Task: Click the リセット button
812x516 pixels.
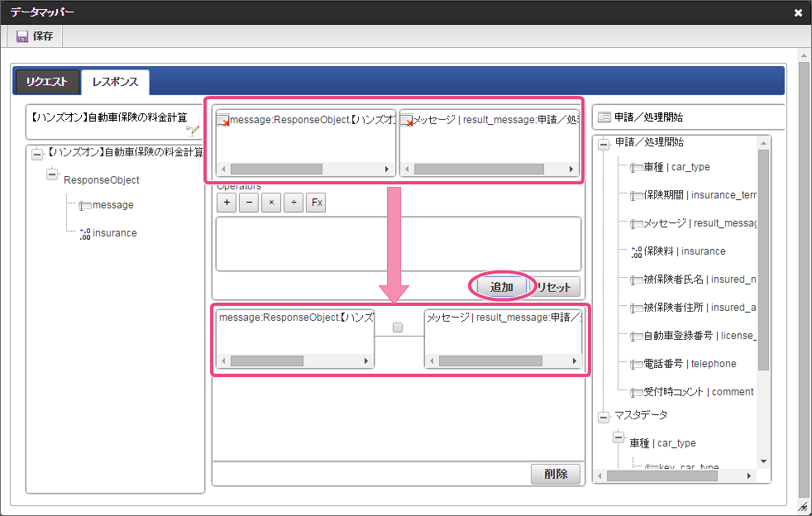Action: (x=554, y=287)
